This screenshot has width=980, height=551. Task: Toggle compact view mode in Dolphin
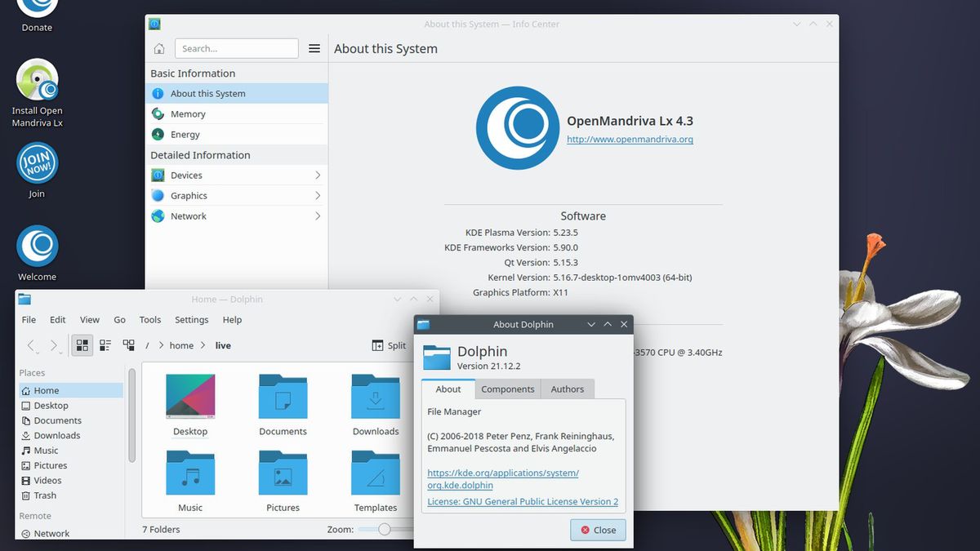(x=105, y=345)
